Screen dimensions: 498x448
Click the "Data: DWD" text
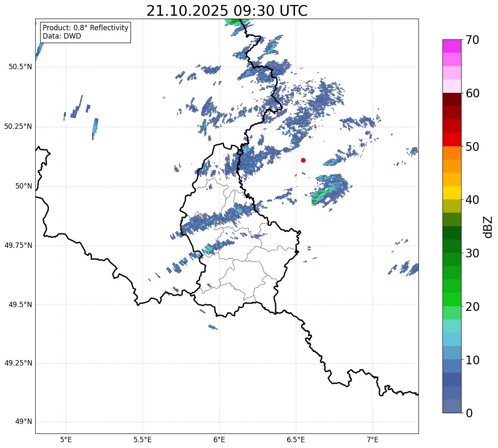62,36
